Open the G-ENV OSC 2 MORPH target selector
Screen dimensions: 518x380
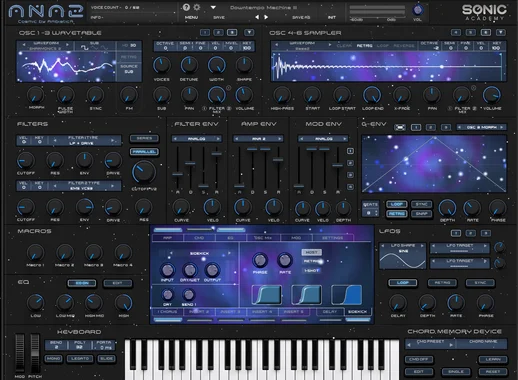coord(482,127)
